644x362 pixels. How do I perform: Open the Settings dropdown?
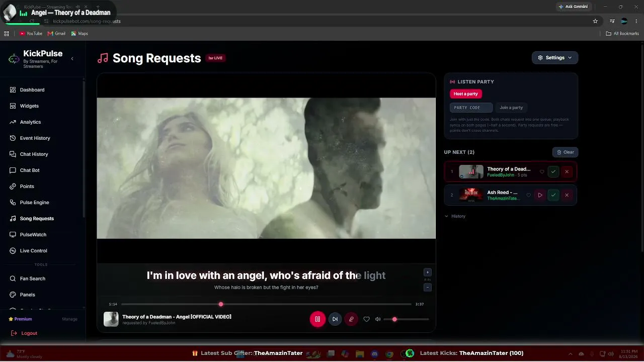[555, 58]
